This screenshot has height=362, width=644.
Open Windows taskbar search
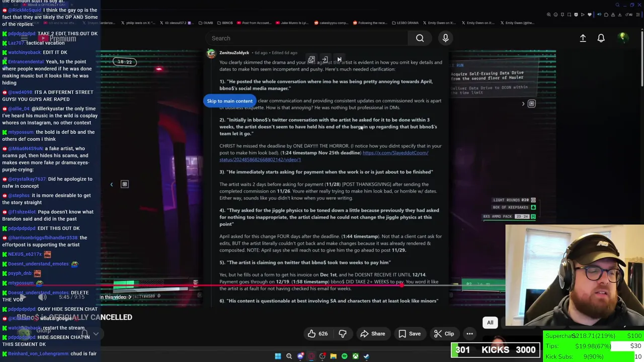tap(289, 356)
